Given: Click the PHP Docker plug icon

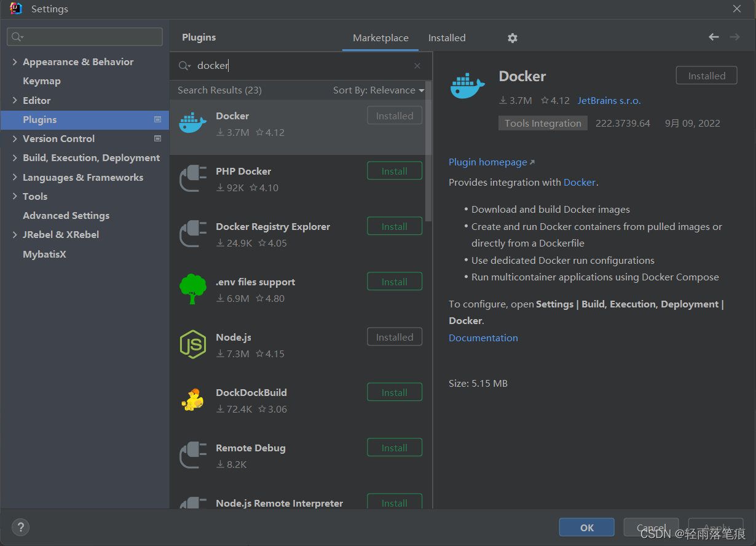Looking at the screenshot, I should tap(192, 179).
